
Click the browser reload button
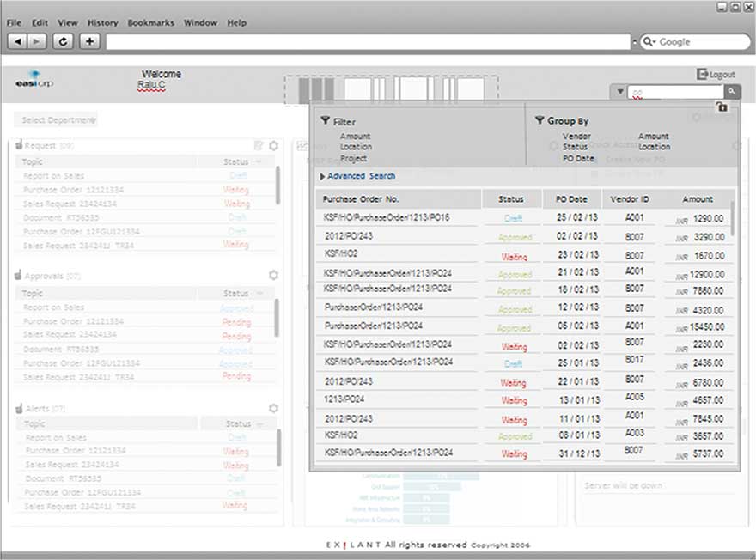tap(63, 41)
